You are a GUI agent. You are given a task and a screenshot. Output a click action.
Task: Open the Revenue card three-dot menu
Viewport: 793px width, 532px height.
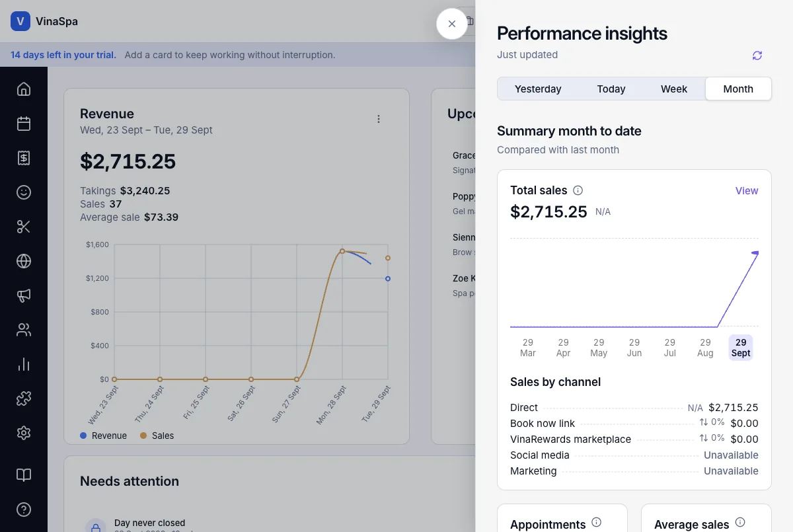coord(379,119)
